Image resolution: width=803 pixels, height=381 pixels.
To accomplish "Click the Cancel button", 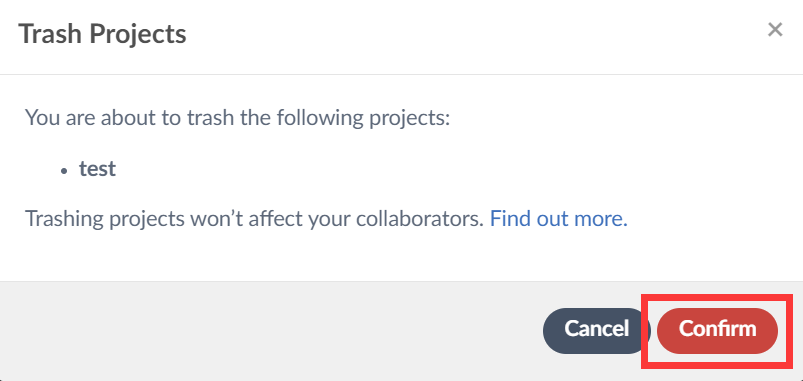I will pos(596,330).
